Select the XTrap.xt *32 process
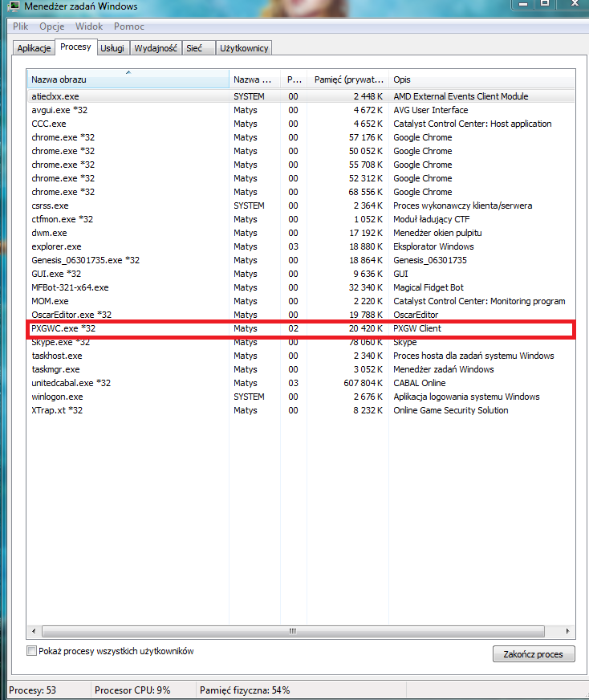This screenshot has height=700, width=589. pyautogui.click(x=301, y=410)
